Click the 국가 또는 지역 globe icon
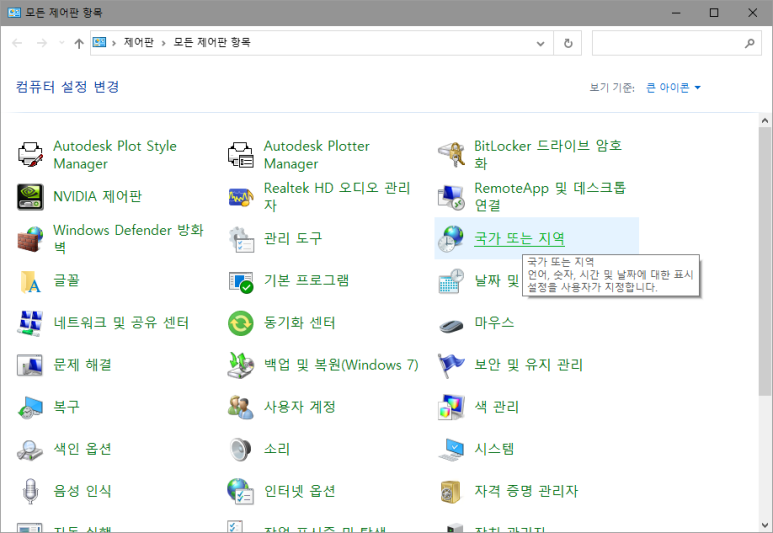This screenshot has width=773, height=533. point(451,239)
